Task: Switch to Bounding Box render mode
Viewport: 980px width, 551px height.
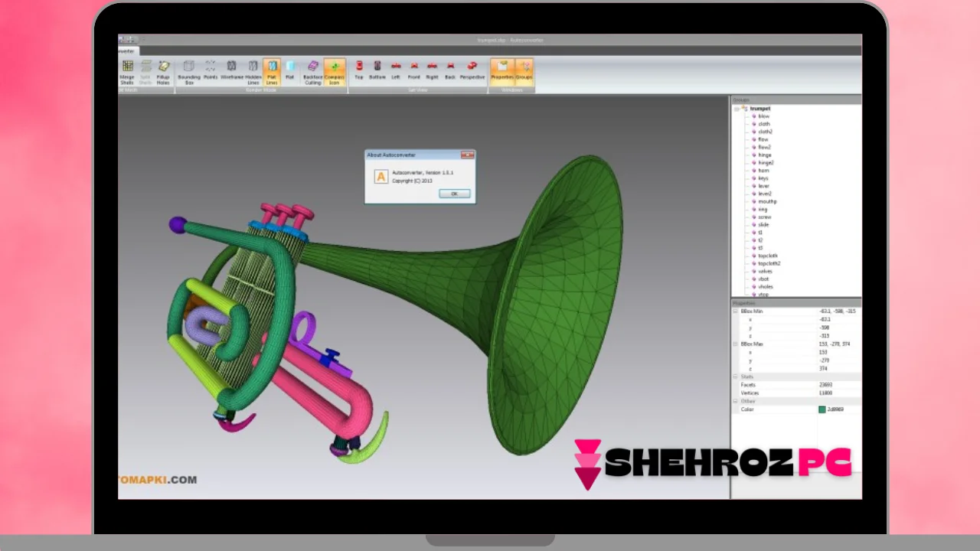Action: pos(189,72)
